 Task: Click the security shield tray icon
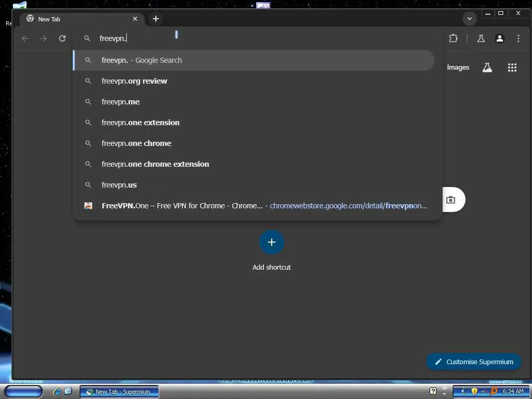pos(474,392)
